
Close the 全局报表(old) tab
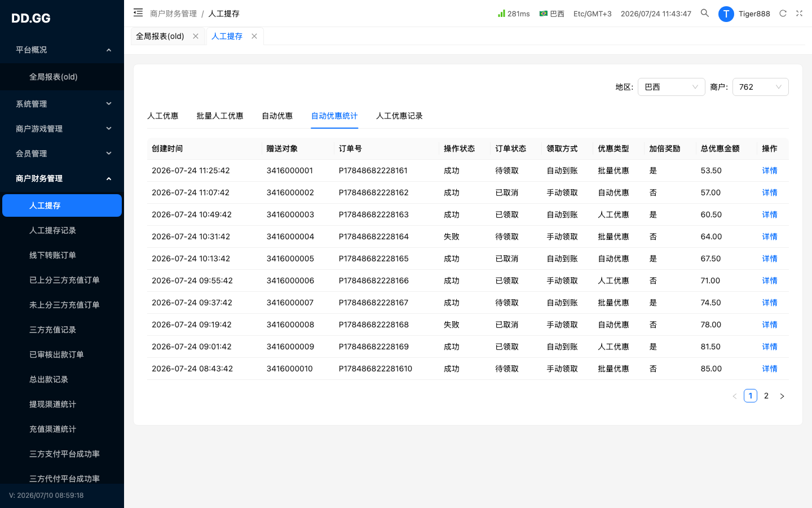(x=196, y=36)
